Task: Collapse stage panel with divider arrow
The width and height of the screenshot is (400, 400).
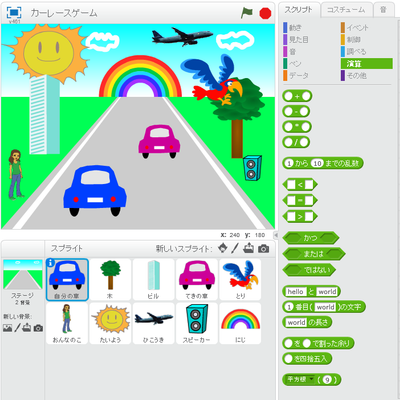Action: tap(276, 235)
